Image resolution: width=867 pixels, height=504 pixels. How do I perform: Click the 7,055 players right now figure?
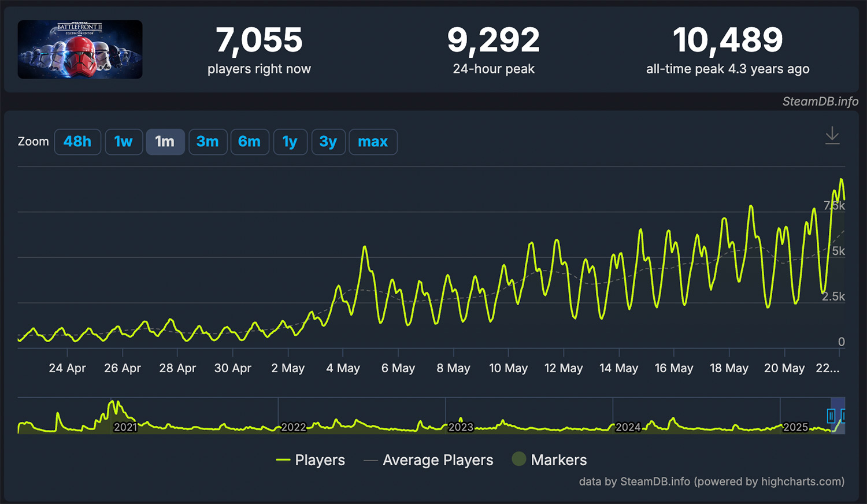point(259,40)
